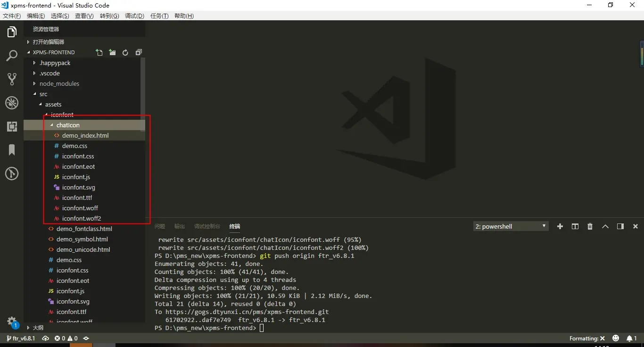
Task: Open the 帮助(H) menu
Action: click(184, 16)
